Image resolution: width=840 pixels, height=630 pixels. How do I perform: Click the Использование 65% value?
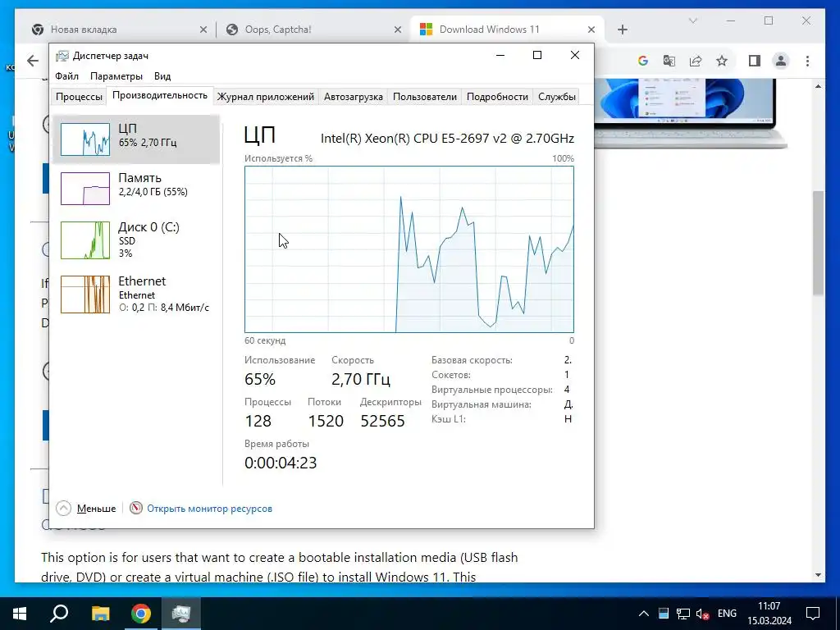pos(260,379)
